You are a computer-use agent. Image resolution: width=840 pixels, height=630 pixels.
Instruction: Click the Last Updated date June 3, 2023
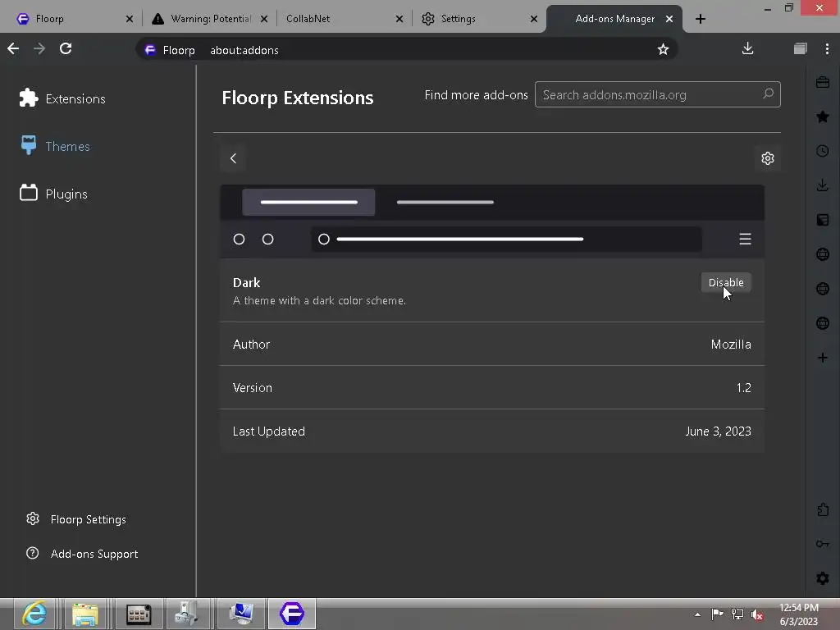(x=718, y=431)
